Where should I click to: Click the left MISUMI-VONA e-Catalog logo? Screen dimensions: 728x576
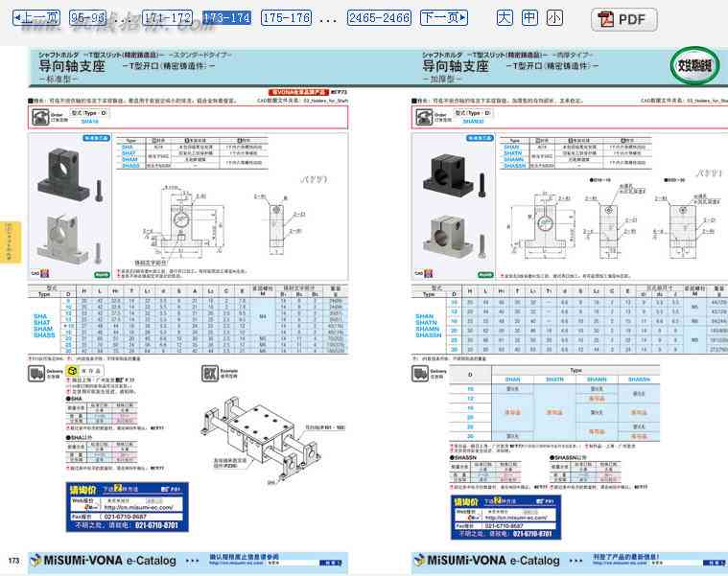103,561
